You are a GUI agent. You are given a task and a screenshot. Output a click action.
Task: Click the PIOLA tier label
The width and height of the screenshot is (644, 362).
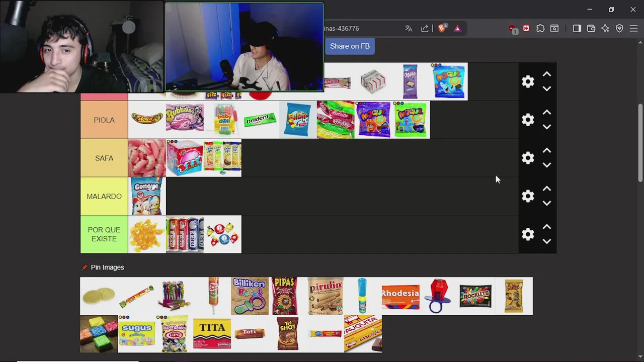pyautogui.click(x=104, y=120)
